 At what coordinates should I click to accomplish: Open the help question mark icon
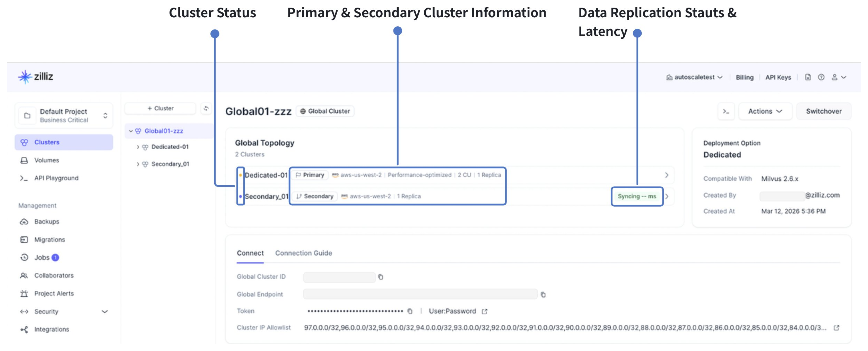click(x=821, y=77)
